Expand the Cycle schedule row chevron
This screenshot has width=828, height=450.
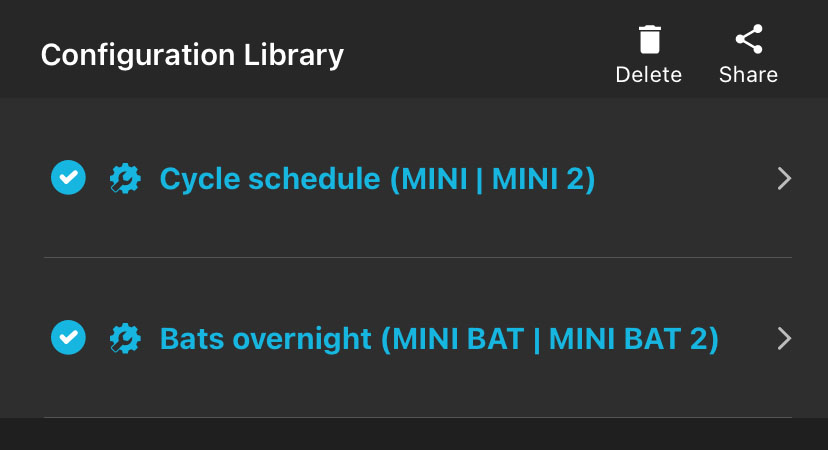click(x=784, y=179)
